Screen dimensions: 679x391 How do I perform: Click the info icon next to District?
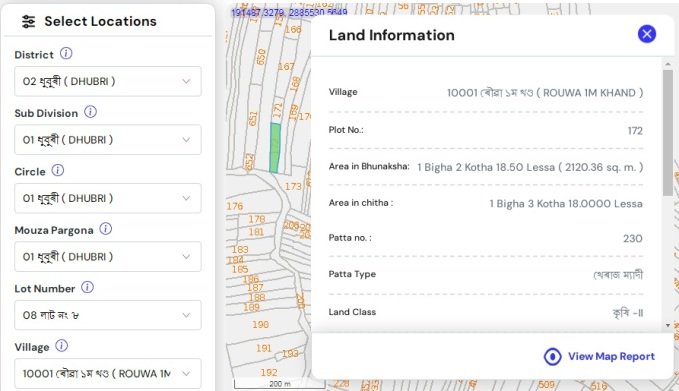66,54
